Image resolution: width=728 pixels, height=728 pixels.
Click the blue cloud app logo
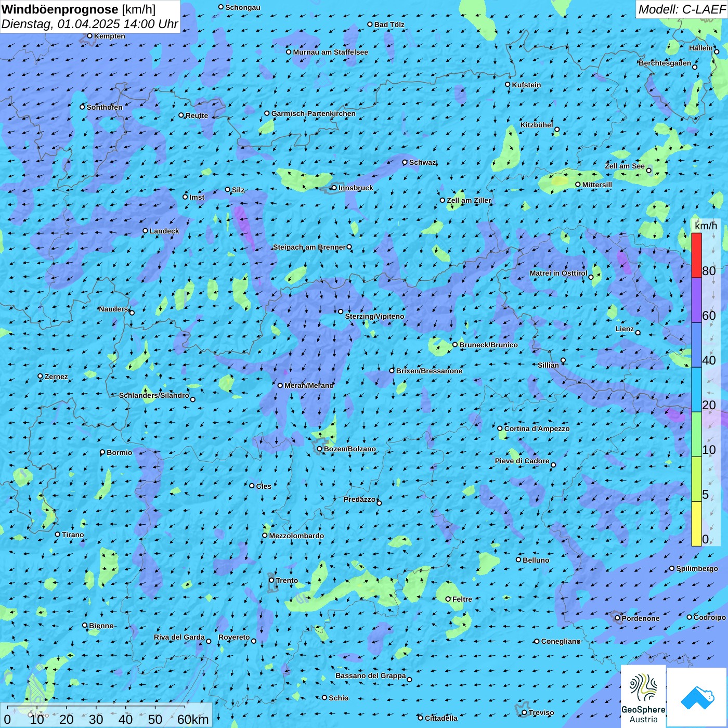(697, 697)
